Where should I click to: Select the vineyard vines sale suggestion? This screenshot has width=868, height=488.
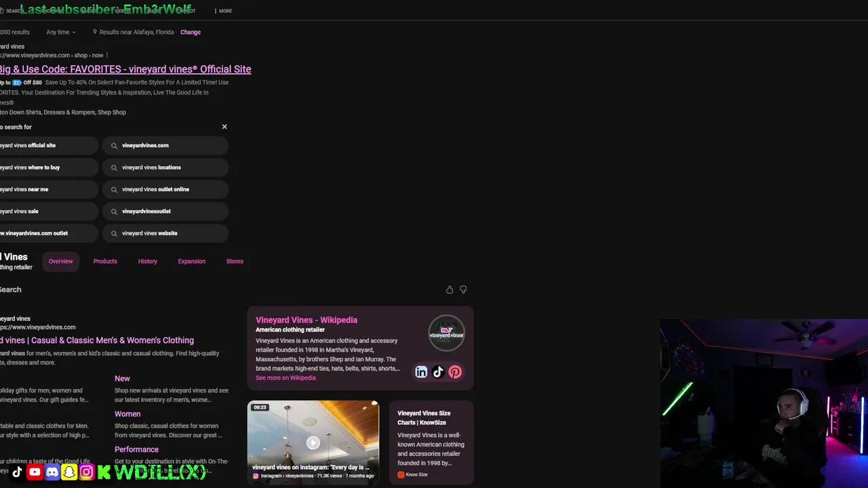[47, 211]
